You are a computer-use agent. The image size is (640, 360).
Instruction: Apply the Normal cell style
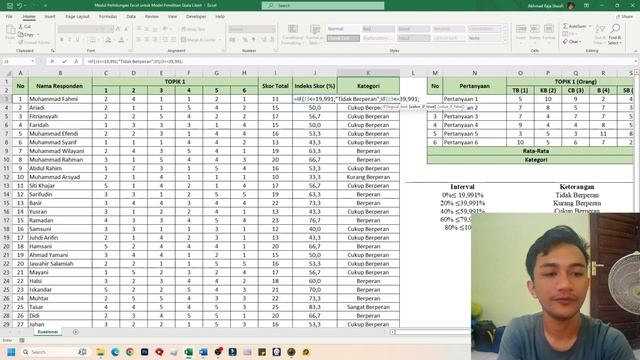[x=343, y=29]
